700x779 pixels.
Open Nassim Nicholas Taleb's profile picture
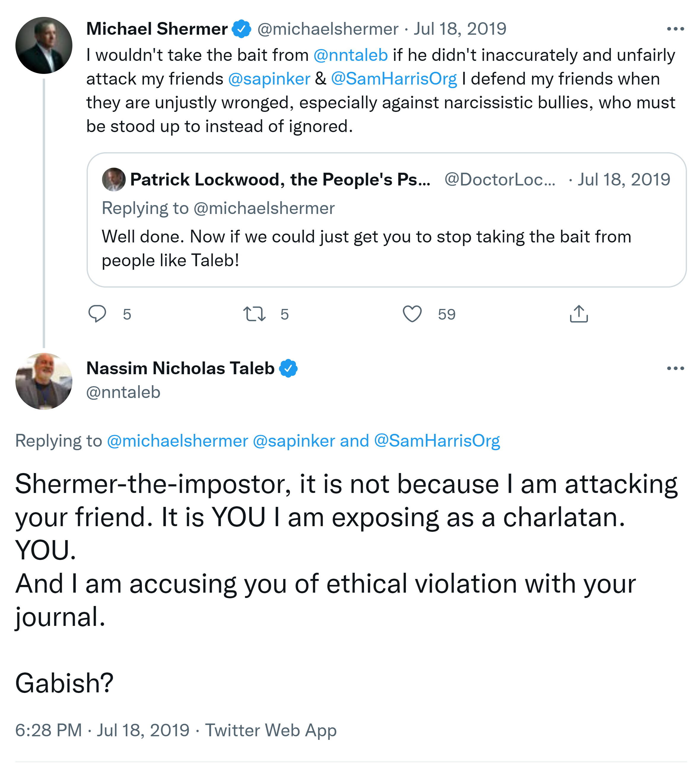[44, 381]
